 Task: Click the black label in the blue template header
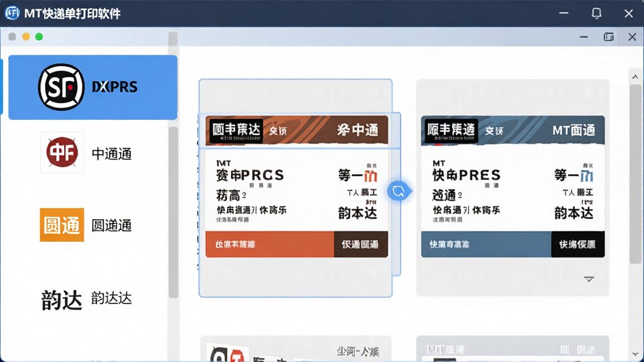452,130
